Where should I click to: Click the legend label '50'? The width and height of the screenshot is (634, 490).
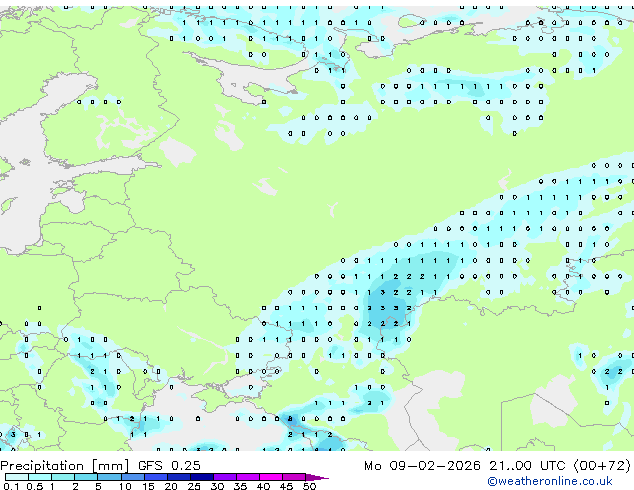309,486
